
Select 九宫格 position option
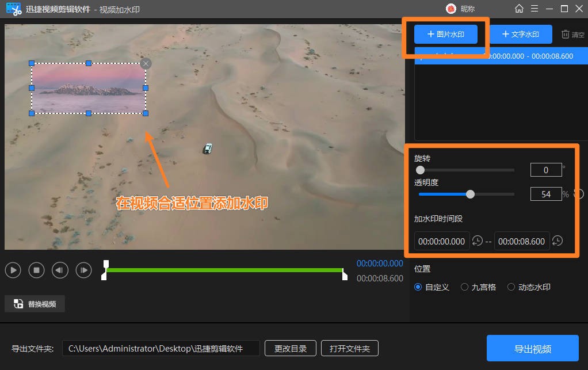pyautogui.click(x=465, y=287)
